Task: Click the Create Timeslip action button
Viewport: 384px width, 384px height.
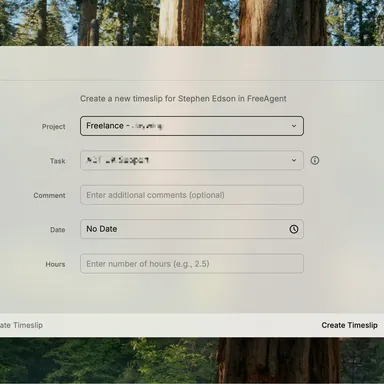Action: (349, 325)
